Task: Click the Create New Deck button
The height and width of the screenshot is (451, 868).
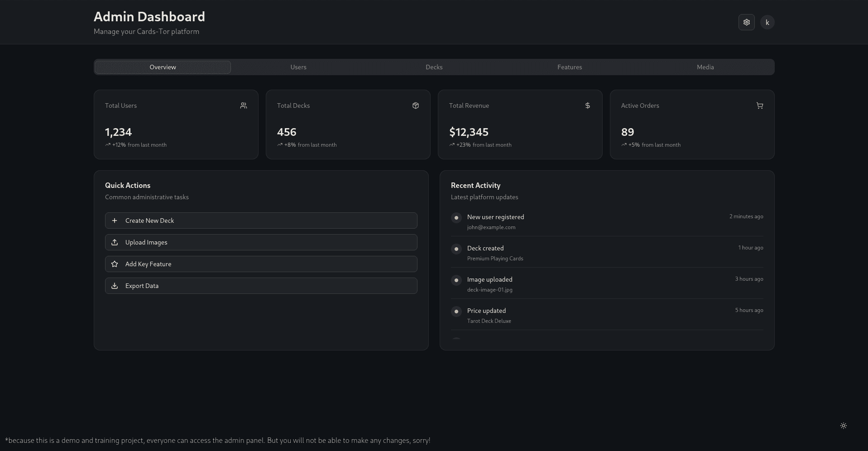Action: tap(261, 221)
